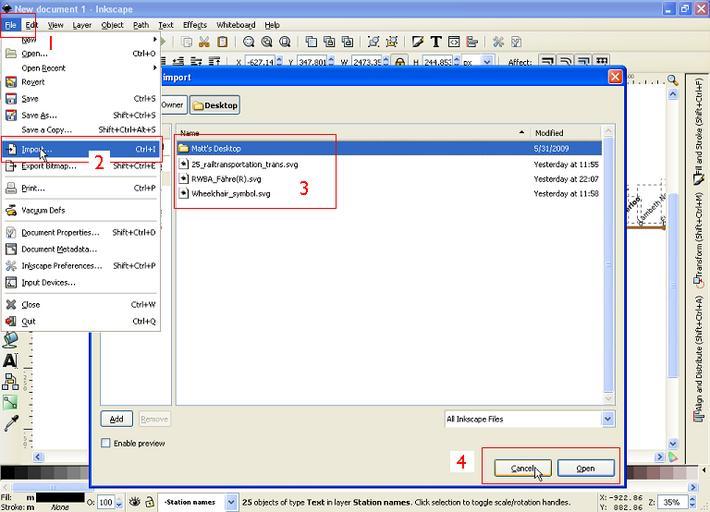This screenshot has height=512, width=710.
Task: Click the W width input field
Action: click(x=366, y=62)
